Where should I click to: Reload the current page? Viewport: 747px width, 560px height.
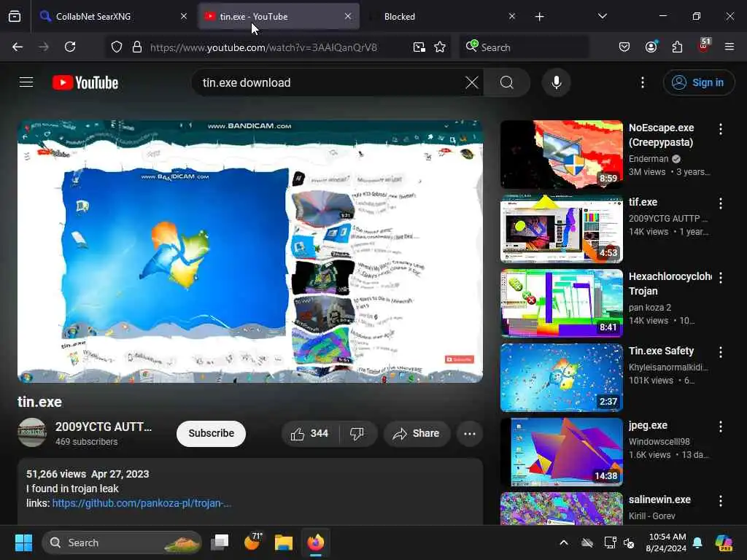pos(70,47)
